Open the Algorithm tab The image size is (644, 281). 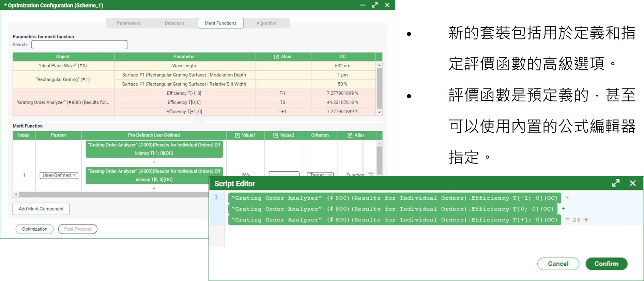pos(266,23)
